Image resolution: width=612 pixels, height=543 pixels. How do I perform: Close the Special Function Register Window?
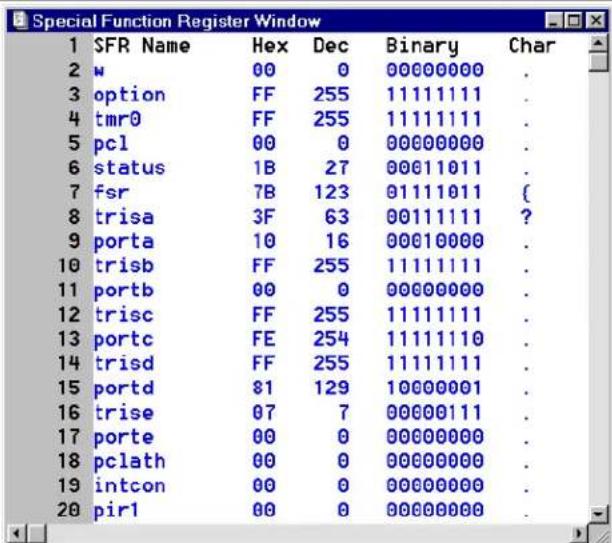596,21
